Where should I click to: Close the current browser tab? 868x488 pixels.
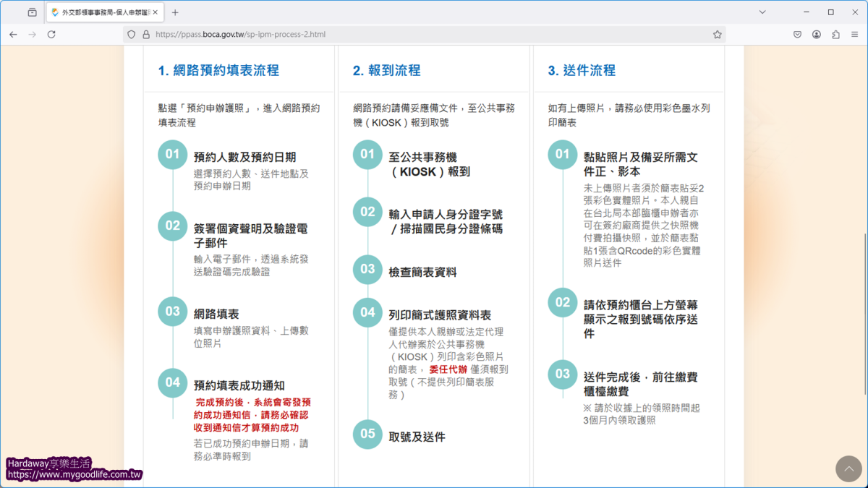(154, 12)
